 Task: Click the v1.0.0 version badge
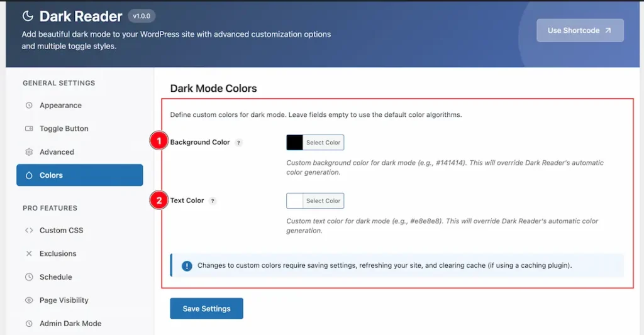coord(142,16)
